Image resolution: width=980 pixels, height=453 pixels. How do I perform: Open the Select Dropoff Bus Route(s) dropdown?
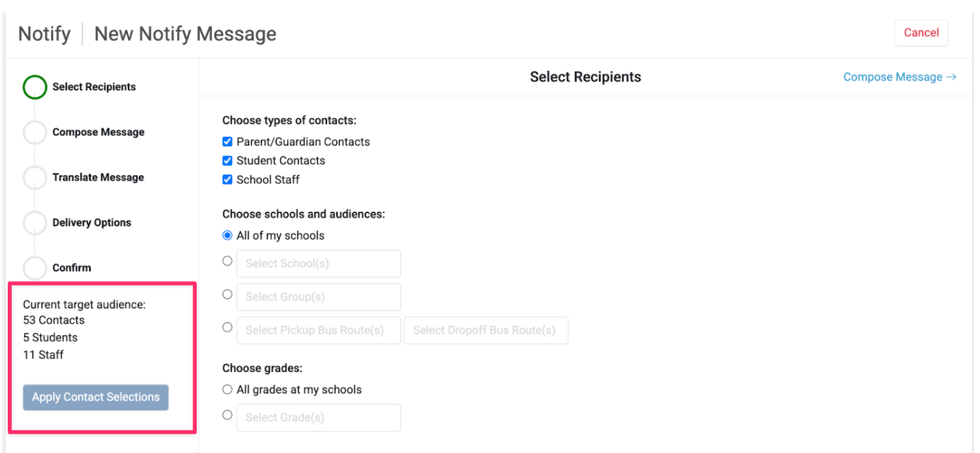(485, 330)
